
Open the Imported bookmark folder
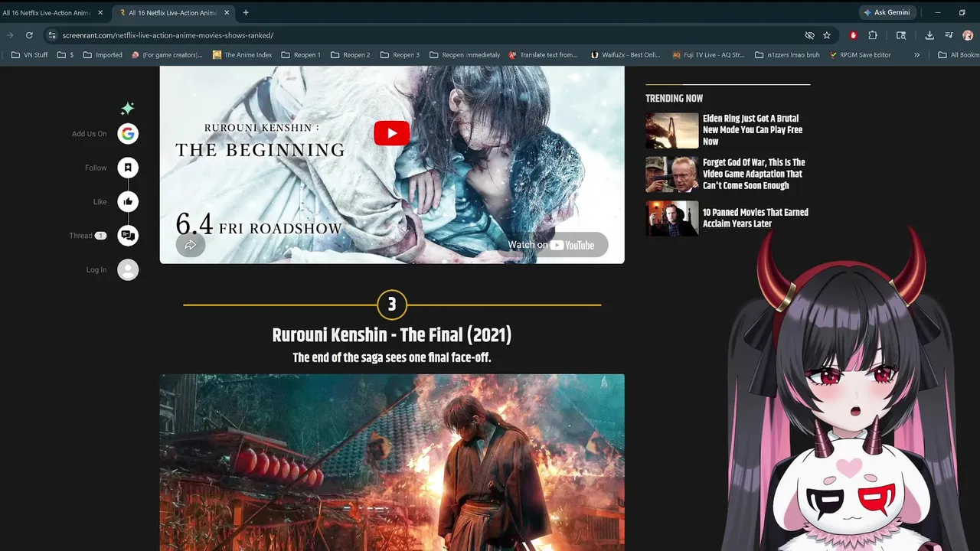coord(103,55)
